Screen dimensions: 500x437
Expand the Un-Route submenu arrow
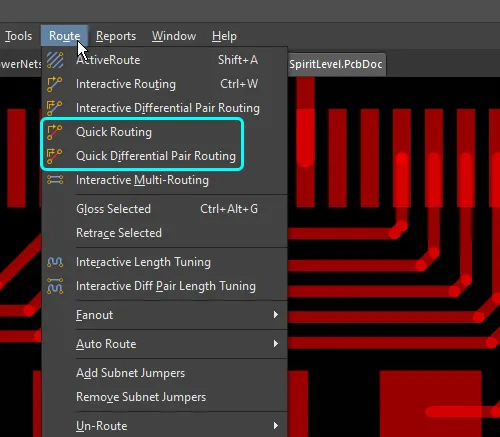pyautogui.click(x=275, y=426)
